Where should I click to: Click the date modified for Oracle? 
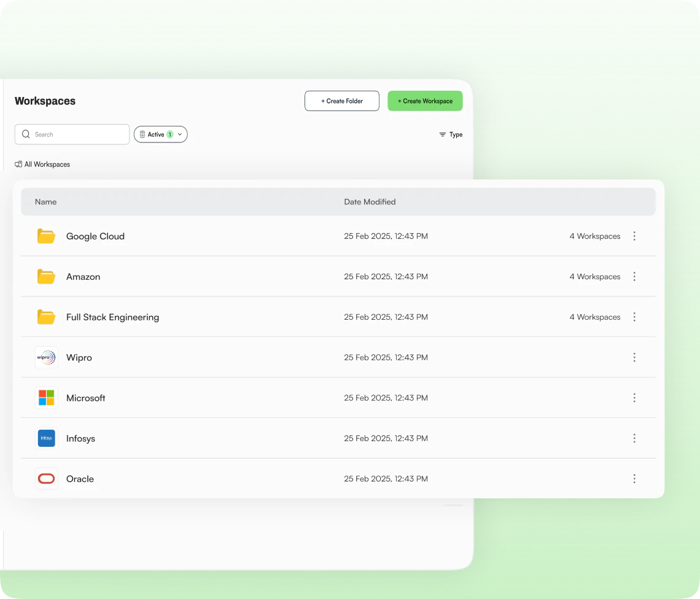[386, 479]
